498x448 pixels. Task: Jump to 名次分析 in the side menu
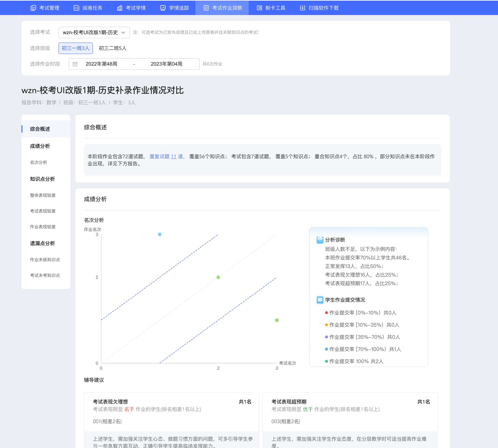tap(38, 163)
